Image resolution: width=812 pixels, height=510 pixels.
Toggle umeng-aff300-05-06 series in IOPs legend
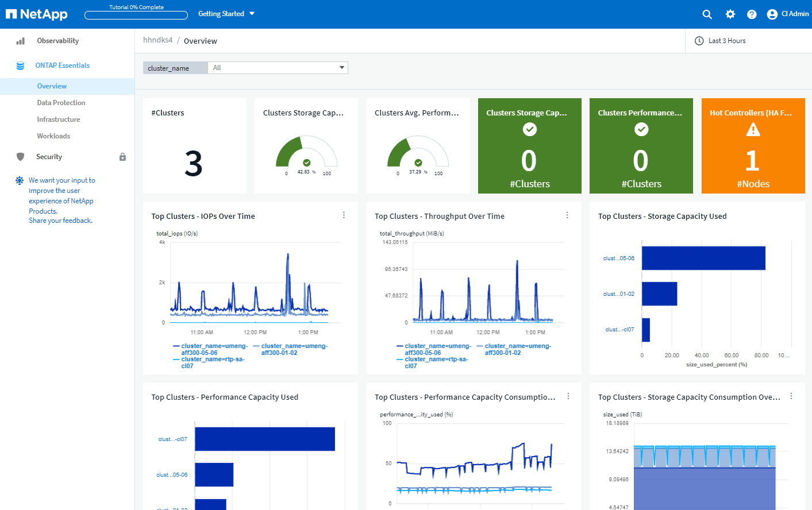tap(214, 349)
